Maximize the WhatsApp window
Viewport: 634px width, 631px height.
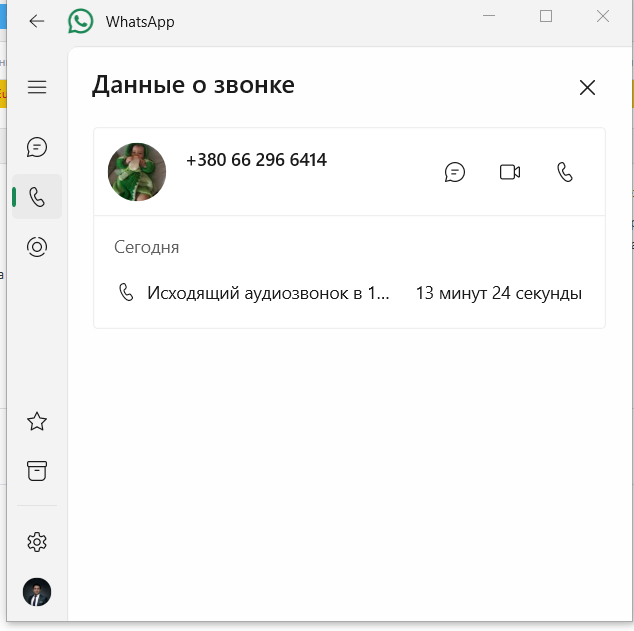[x=546, y=16]
